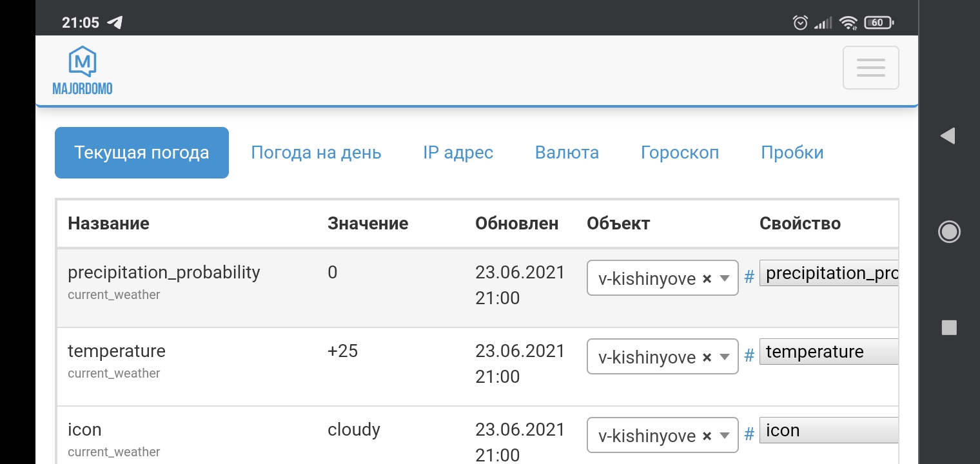Open the hamburger navigation menu
Image resolution: width=980 pixels, height=464 pixels.
[x=870, y=67]
